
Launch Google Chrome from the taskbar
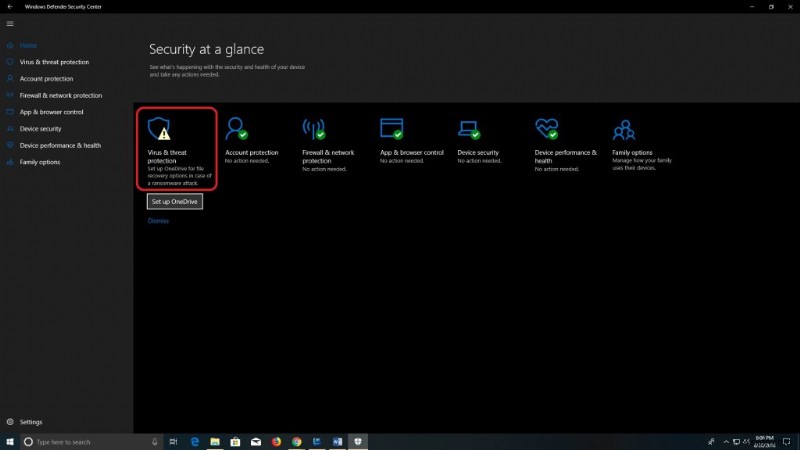tap(296, 442)
